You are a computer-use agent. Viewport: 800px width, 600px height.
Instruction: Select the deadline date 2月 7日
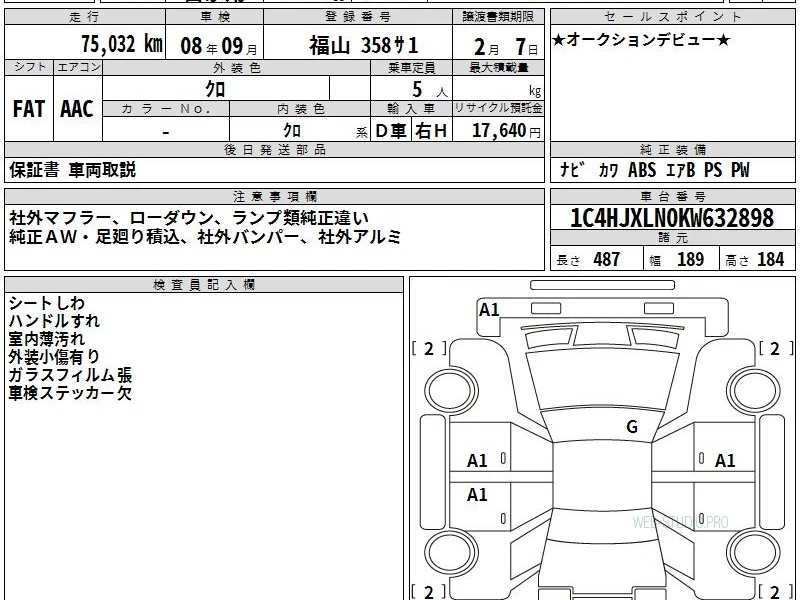click(506, 47)
